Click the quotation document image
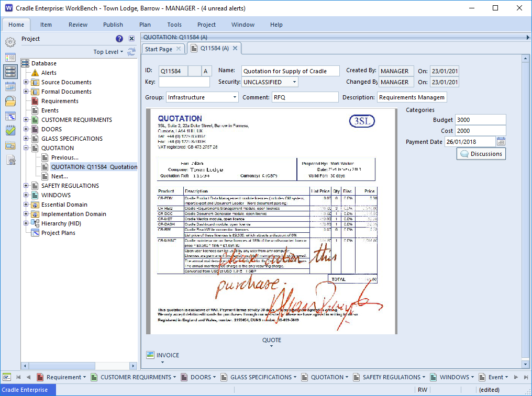This screenshot has width=532, height=396. point(271,221)
